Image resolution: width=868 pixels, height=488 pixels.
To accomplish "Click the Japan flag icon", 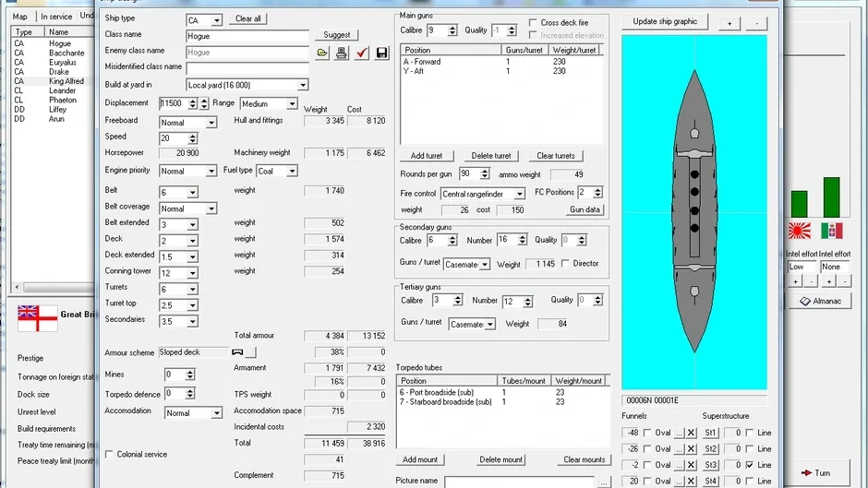I will coord(799,231).
